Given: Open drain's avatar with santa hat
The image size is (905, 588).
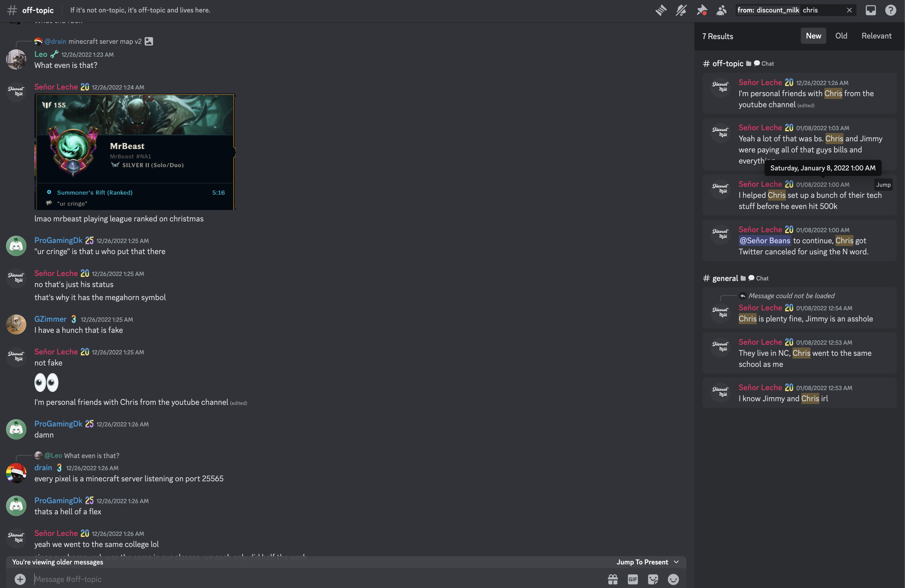Looking at the screenshot, I should pos(16,473).
